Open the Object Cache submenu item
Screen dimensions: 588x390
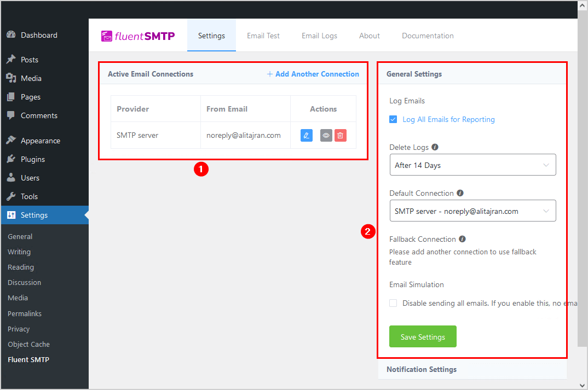[28, 344]
